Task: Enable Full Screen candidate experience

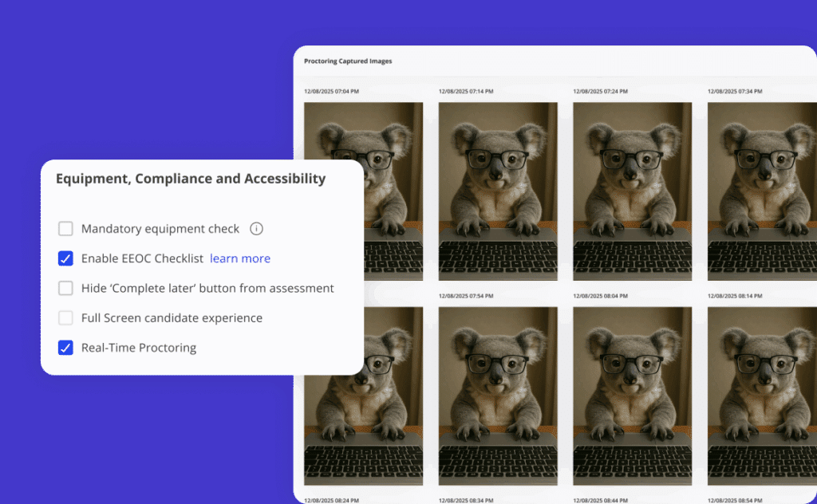Action: tap(65, 317)
